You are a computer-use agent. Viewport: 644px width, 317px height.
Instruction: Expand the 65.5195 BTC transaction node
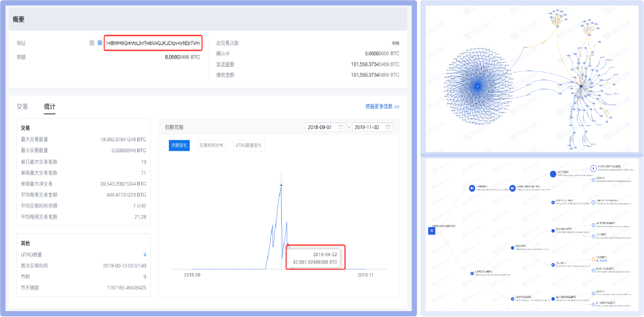point(553,231)
